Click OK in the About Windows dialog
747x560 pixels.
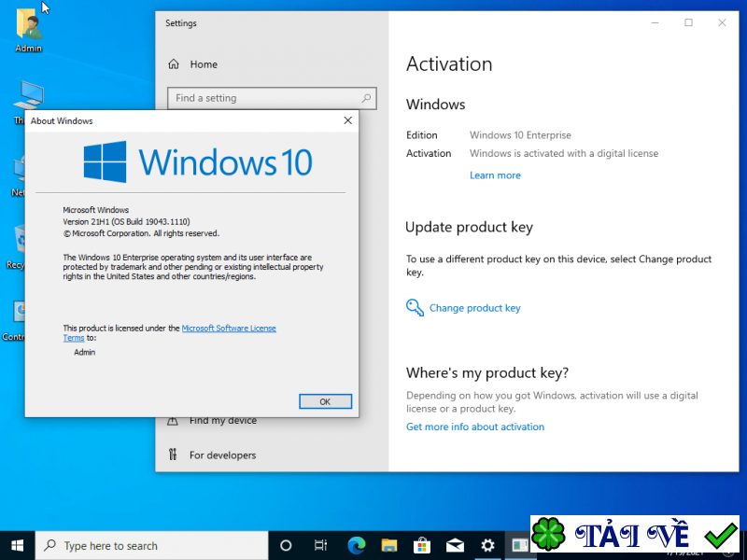[x=324, y=401]
